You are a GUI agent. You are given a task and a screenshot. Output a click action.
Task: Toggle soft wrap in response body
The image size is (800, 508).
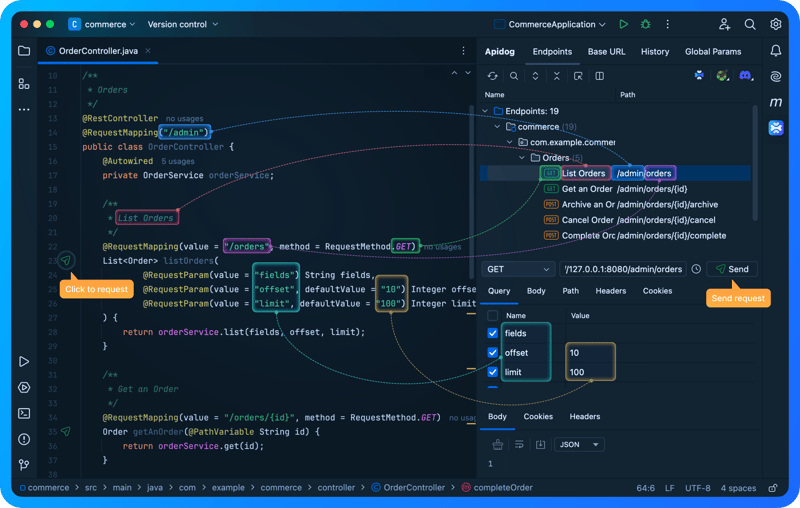point(519,445)
